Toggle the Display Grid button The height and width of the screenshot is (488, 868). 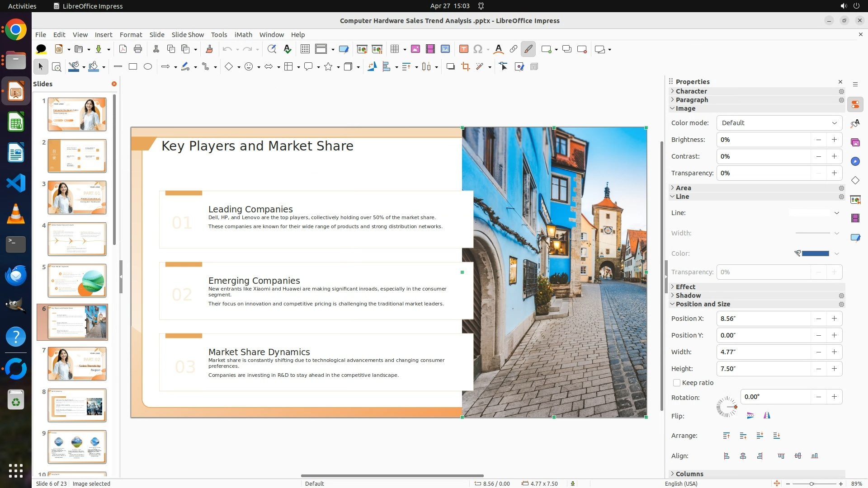point(305,49)
